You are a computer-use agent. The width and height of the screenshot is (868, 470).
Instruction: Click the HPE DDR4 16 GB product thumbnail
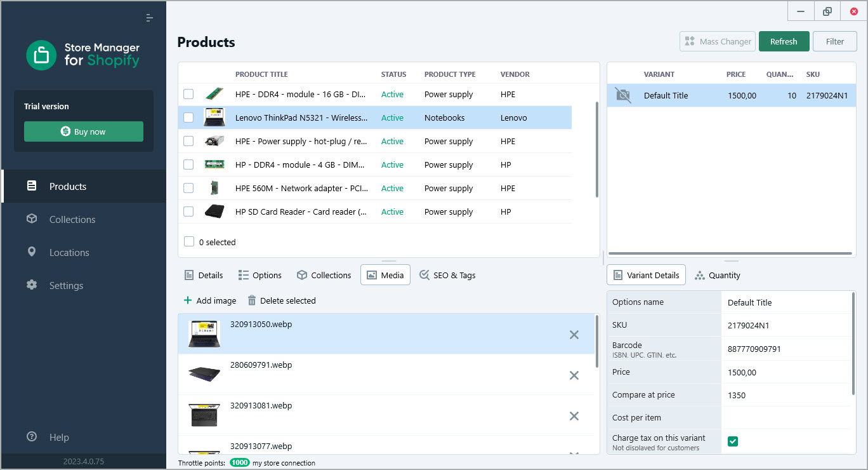pos(214,94)
